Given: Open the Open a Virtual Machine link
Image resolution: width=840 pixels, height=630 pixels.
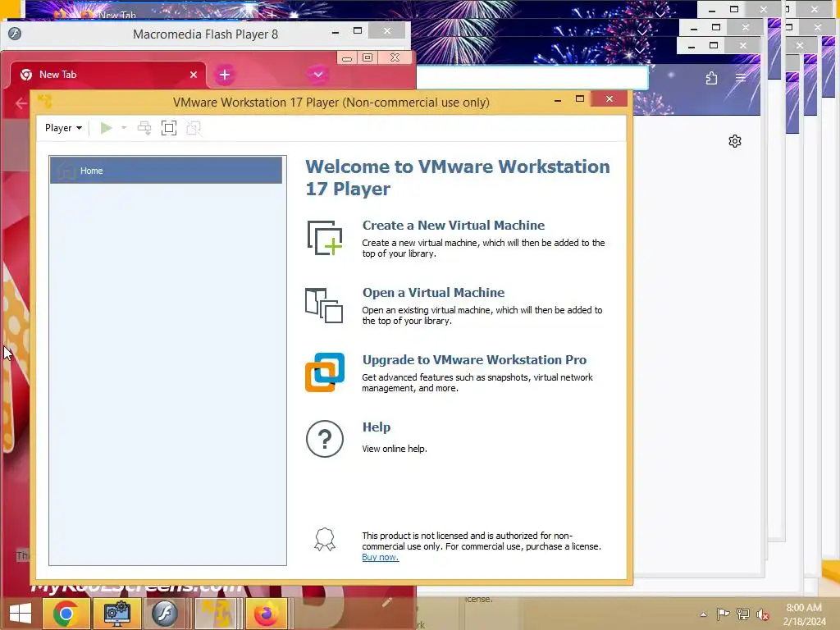Looking at the screenshot, I should coord(433,293).
